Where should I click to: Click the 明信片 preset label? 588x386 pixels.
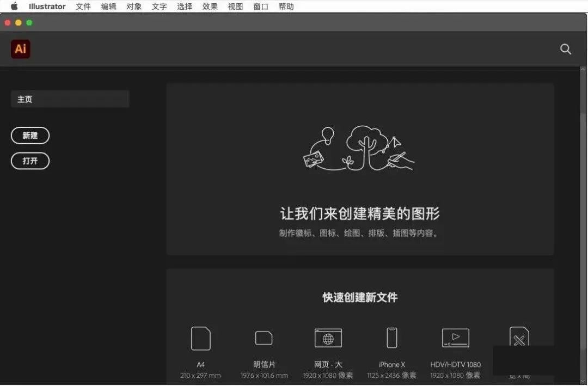coord(264,364)
